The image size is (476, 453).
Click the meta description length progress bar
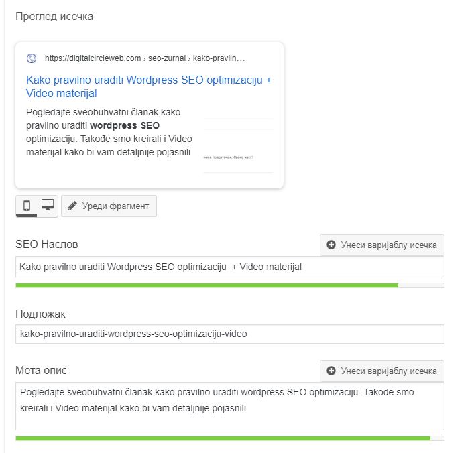coord(229,438)
